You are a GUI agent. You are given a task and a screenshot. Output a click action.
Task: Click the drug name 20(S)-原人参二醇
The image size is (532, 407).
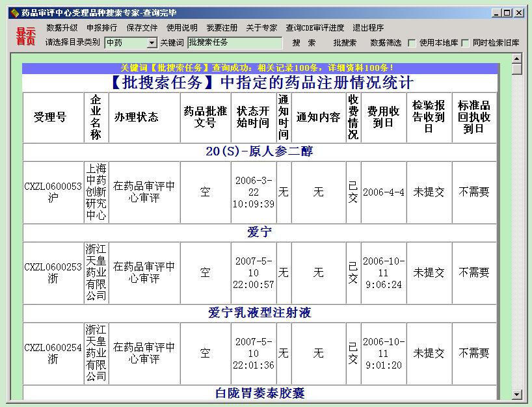(259, 151)
